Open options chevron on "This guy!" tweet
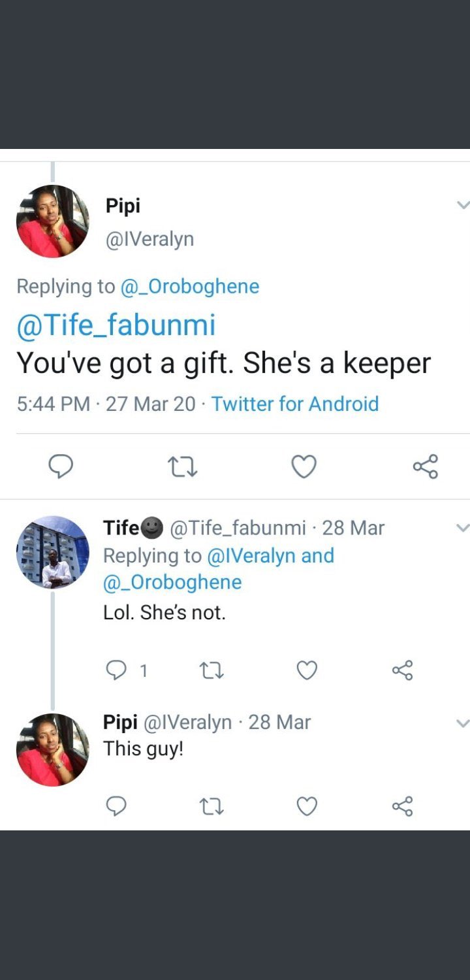Screen dimensions: 470x980 coord(463,723)
